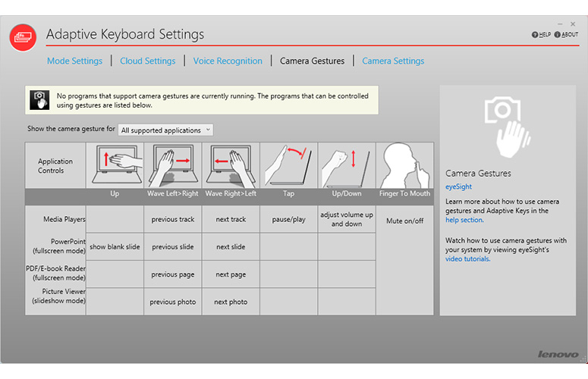Click the 'Finger To Mouth' column label
Image resolution: width=588 pixels, height=379 pixels.
tap(404, 193)
